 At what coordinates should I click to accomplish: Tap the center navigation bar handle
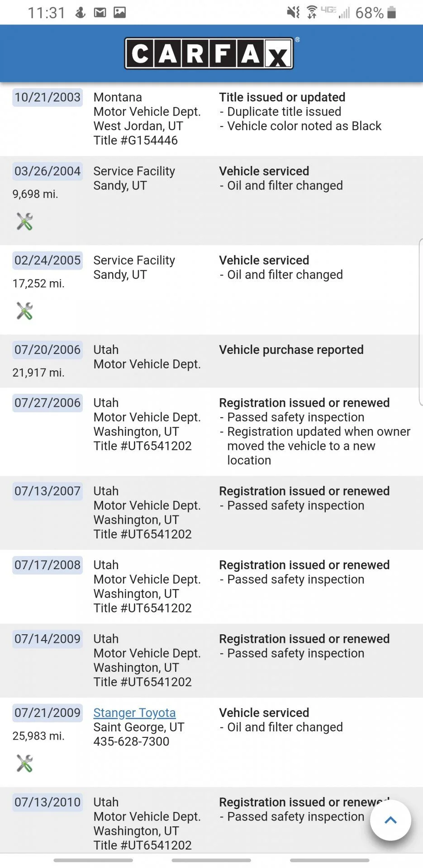tap(211, 860)
